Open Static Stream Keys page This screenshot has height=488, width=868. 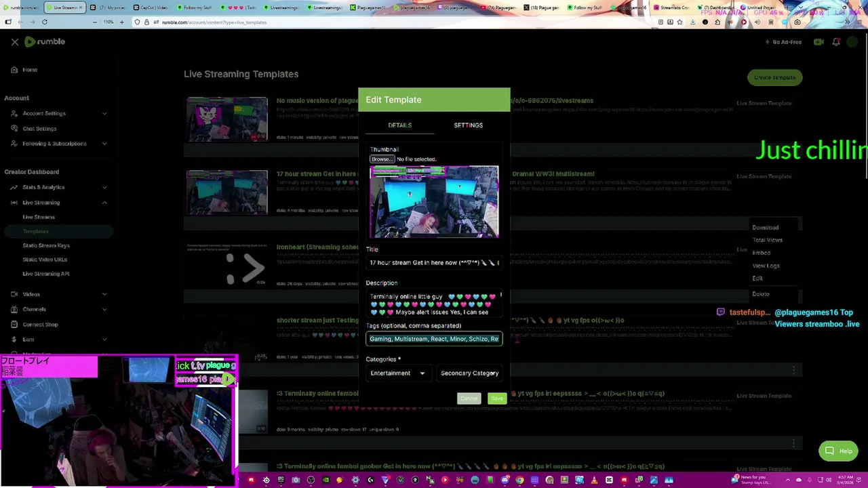(46, 245)
